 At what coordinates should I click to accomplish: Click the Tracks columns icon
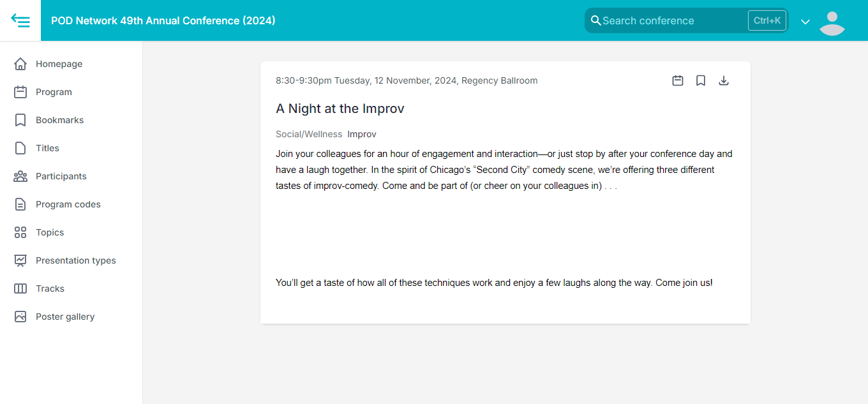[x=20, y=288]
